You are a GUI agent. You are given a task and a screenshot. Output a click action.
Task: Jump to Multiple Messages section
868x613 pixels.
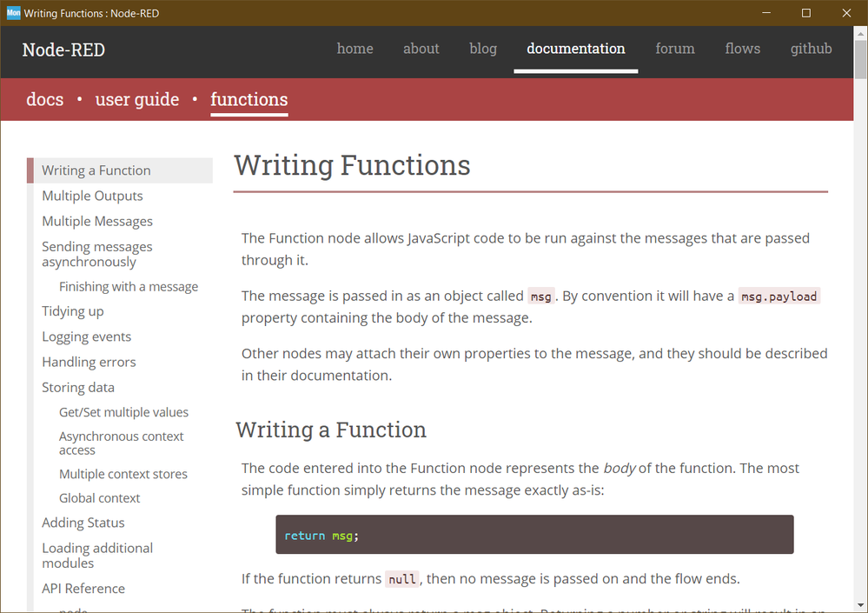pos(96,222)
